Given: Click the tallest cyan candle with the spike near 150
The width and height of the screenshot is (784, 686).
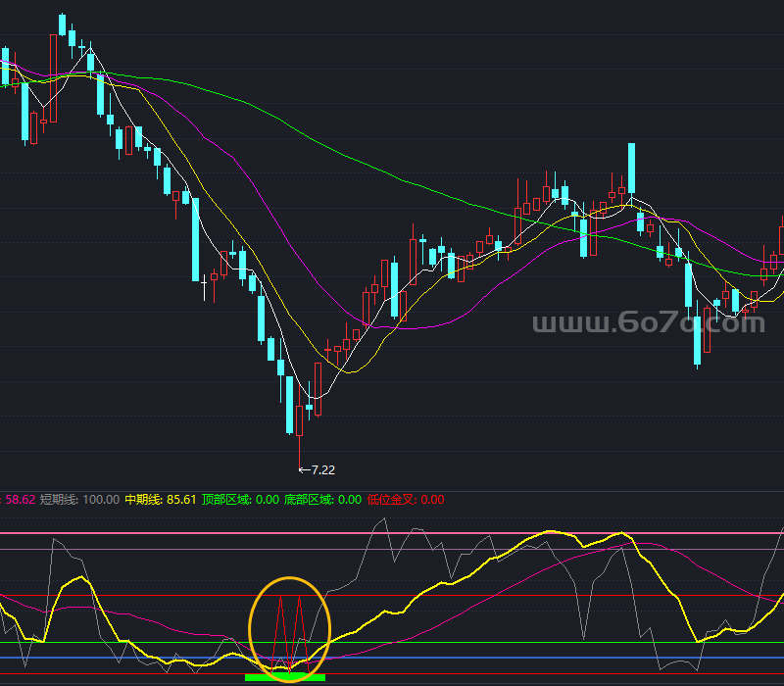Looking at the screenshot, I should click(x=631, y=170).
